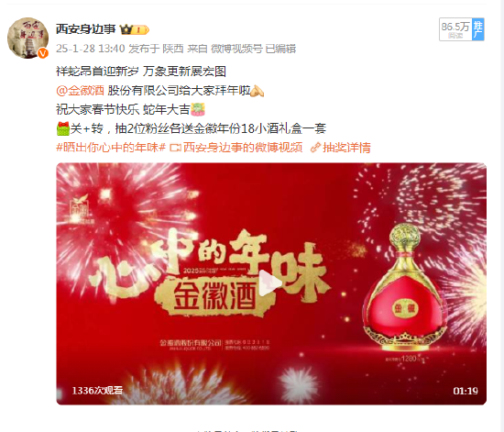Open hashtag #晒出你心中的年味#
The height and width of the screenshot is (432, 504).
[x=111, y=148]
